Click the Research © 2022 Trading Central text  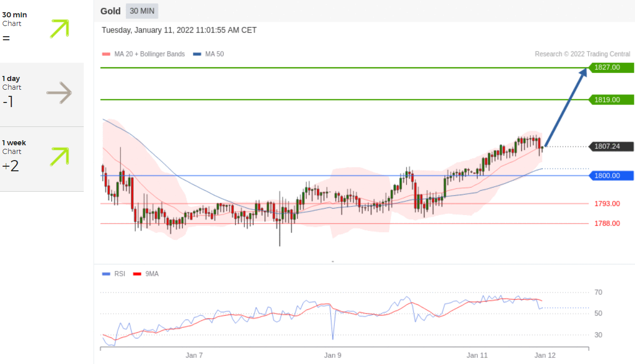point(582,54)
